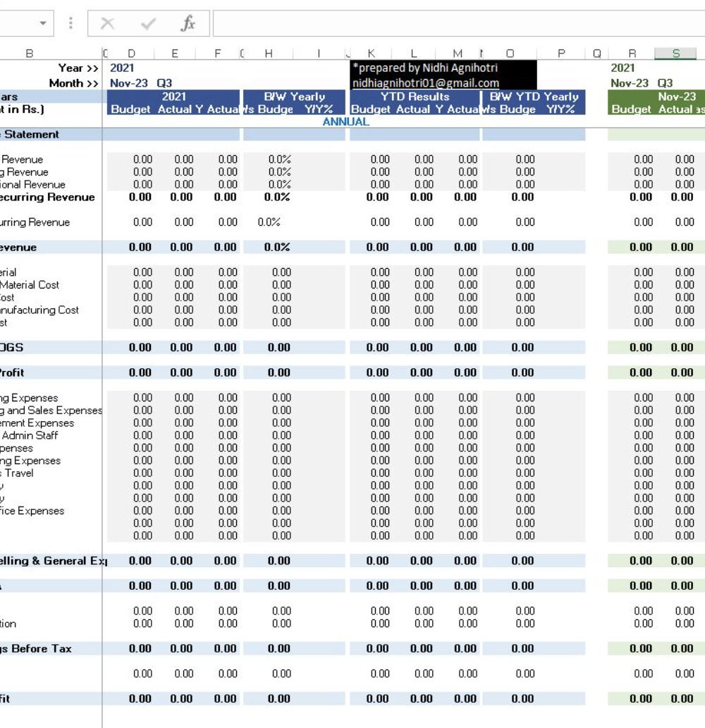Select column O header
705x728 pixels.
tap(510, 54)
